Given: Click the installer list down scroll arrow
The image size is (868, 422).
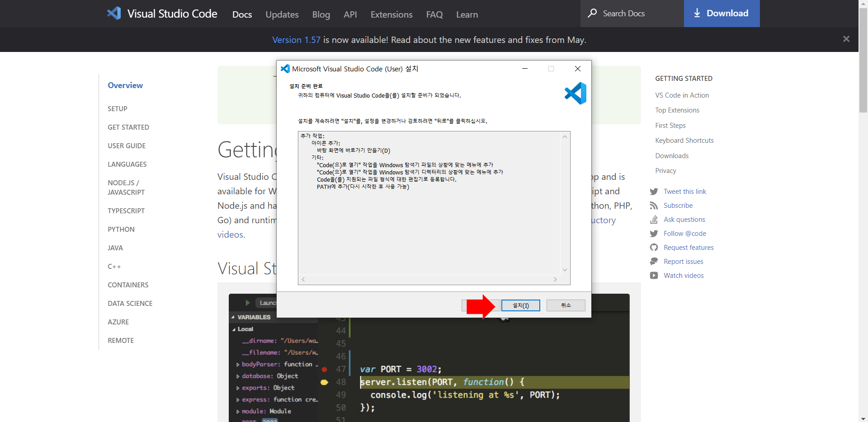Looking at the screenshot, I should point(565,270).
